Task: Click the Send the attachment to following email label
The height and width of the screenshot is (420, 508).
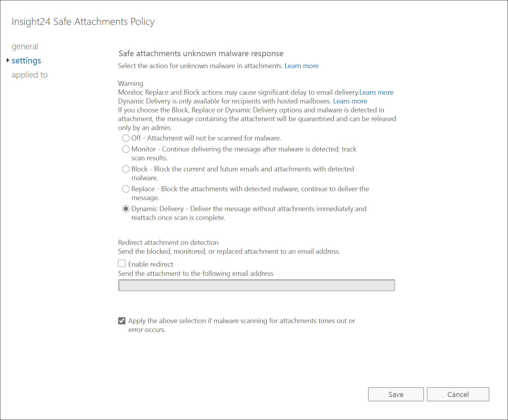Action: pyautogui.click(x=196, y=274)
